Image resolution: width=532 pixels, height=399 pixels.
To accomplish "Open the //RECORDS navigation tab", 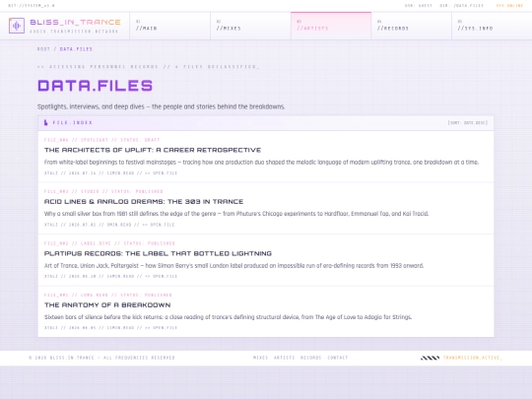I will click(412, 26).
